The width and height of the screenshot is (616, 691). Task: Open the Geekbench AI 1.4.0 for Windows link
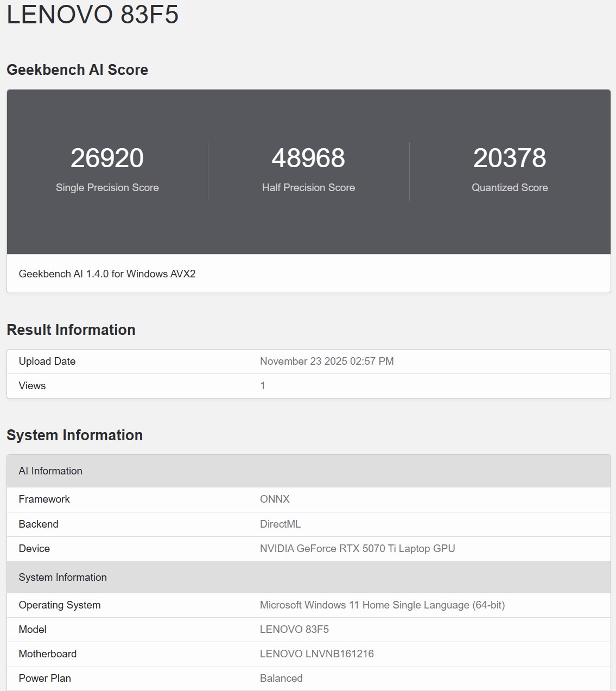106,274
